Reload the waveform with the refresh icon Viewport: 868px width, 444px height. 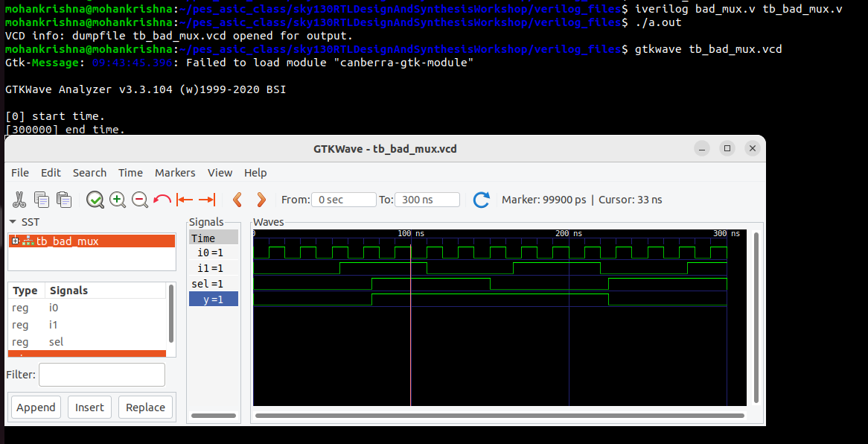tap(481, 199)
